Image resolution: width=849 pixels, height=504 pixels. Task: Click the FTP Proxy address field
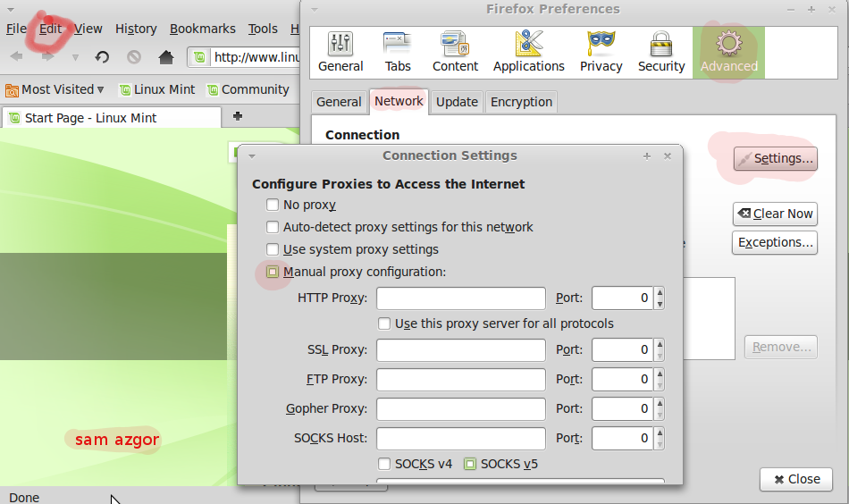click(461, 380)
